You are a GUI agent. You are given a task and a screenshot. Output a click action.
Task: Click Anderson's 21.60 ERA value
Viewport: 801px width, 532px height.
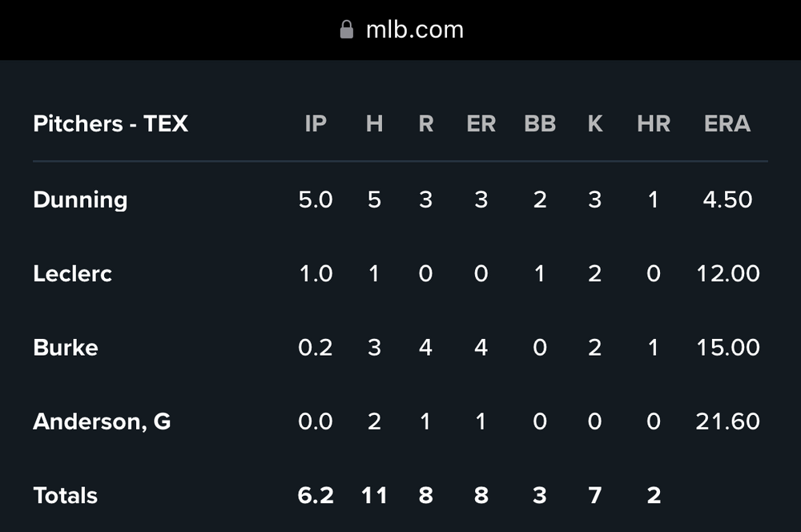[727, 421]
